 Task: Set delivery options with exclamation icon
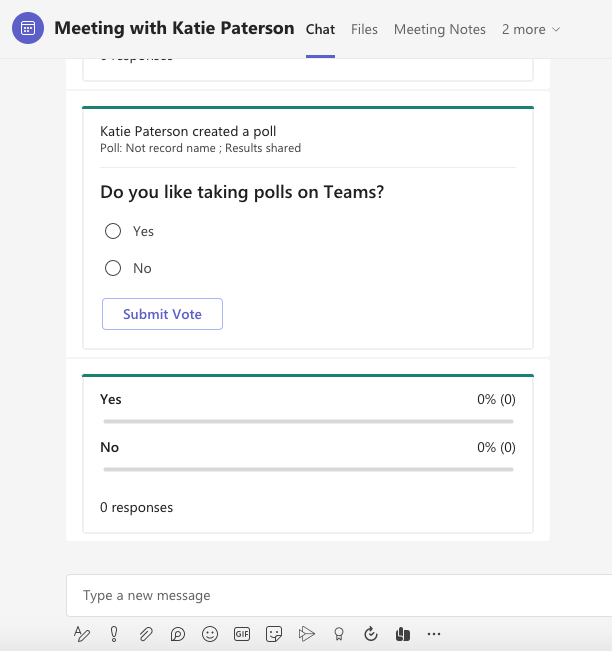pos(114,633)
